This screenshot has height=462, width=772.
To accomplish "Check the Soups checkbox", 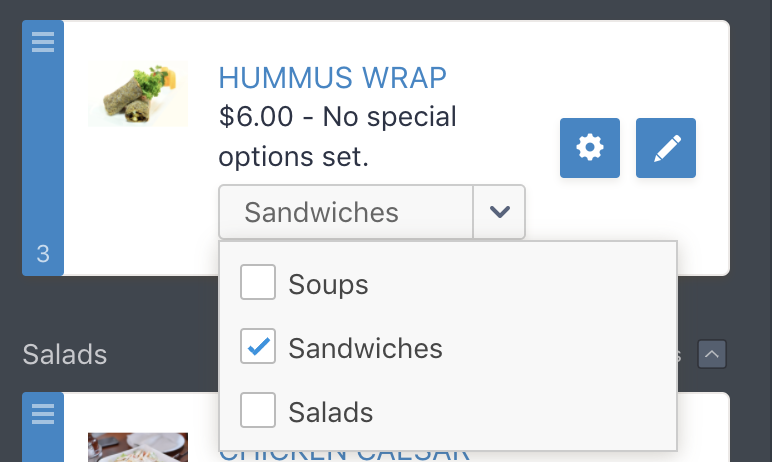I will point(258,284).
